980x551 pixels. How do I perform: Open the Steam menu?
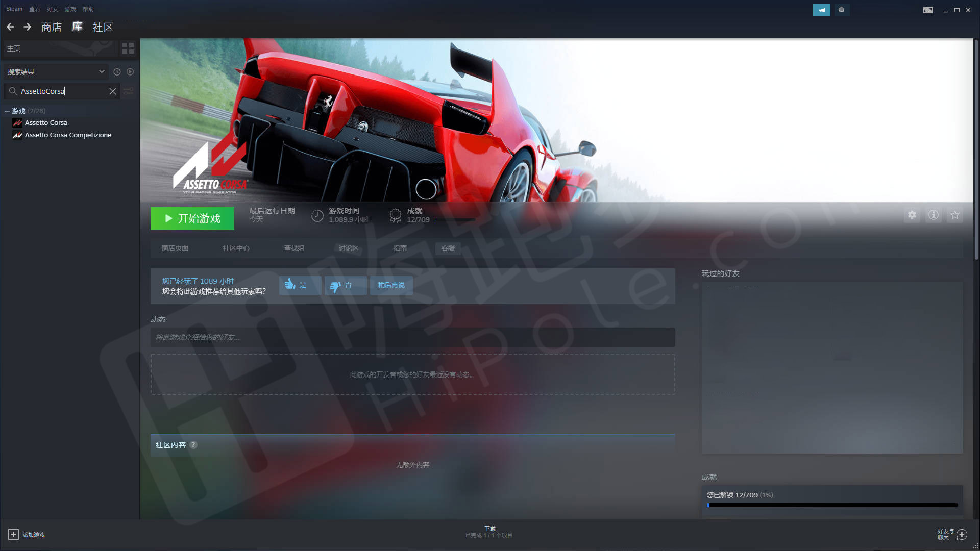[x=14, y=9]
